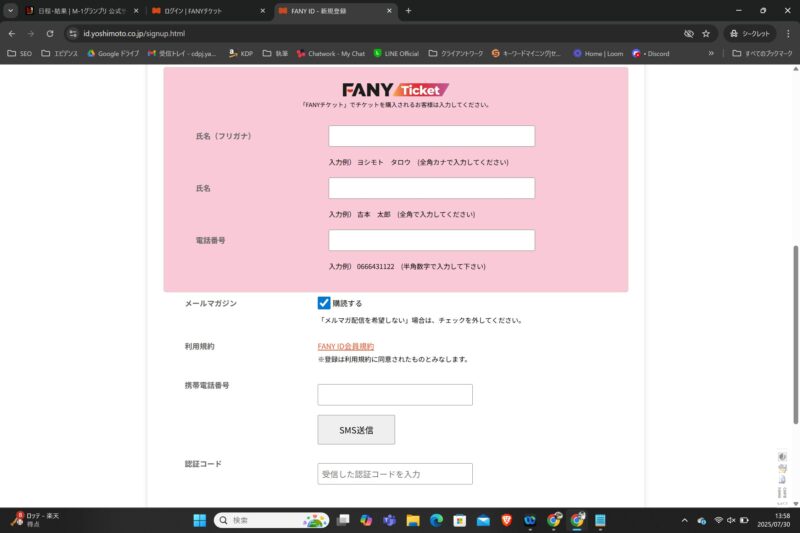Open Home | Loom bookmark
This screenshot has height=533, width=800.
pyautogui.click(x=598, y=54)
